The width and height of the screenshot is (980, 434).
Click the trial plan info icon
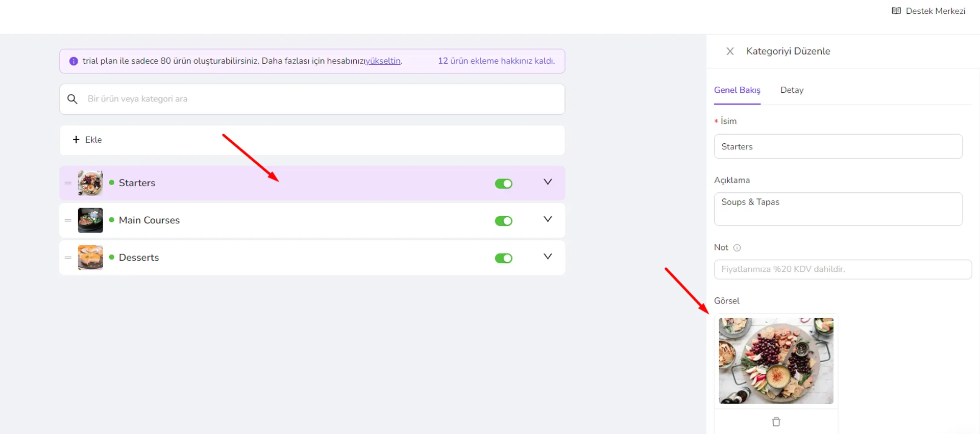tap(73, 61)
